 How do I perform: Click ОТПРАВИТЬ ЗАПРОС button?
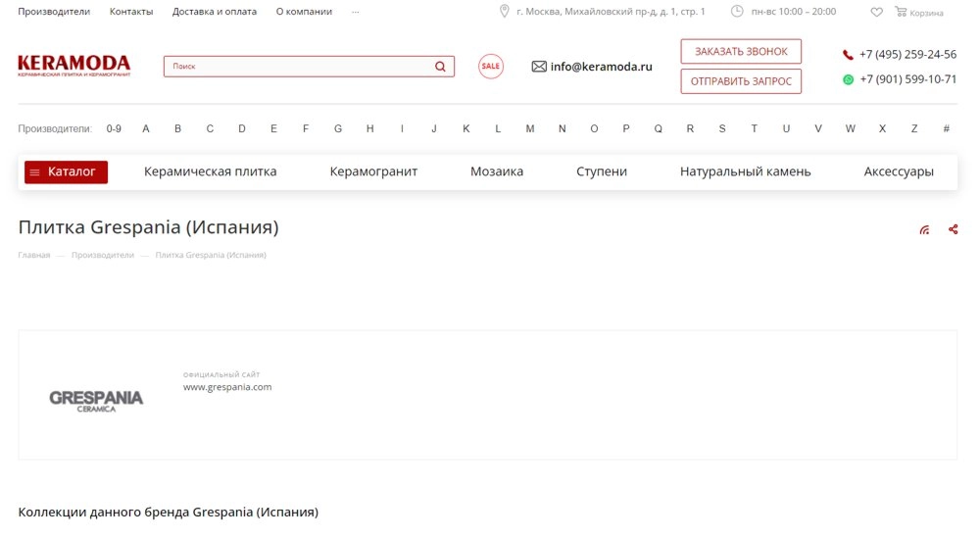[741, 81]
